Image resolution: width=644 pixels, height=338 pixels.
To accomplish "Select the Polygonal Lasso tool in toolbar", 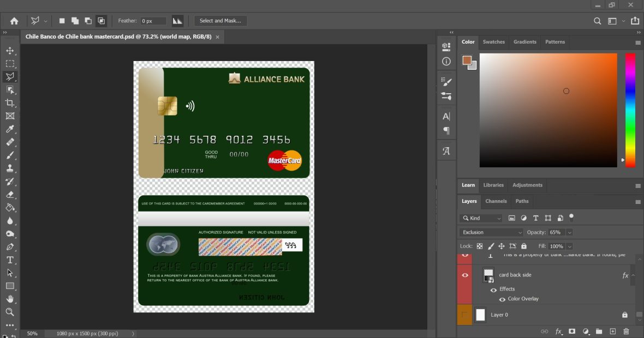I will [10, 77].
